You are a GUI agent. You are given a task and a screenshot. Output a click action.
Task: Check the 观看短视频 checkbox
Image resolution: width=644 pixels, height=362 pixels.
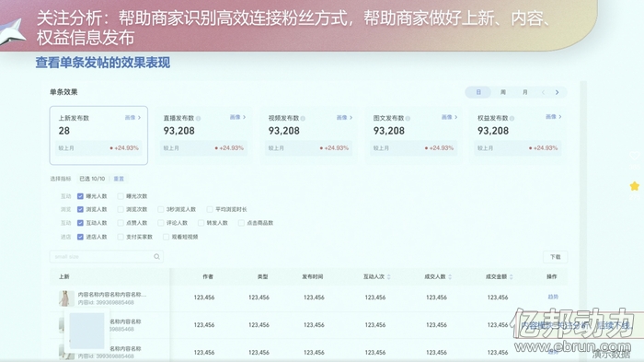tap(166, 237)
